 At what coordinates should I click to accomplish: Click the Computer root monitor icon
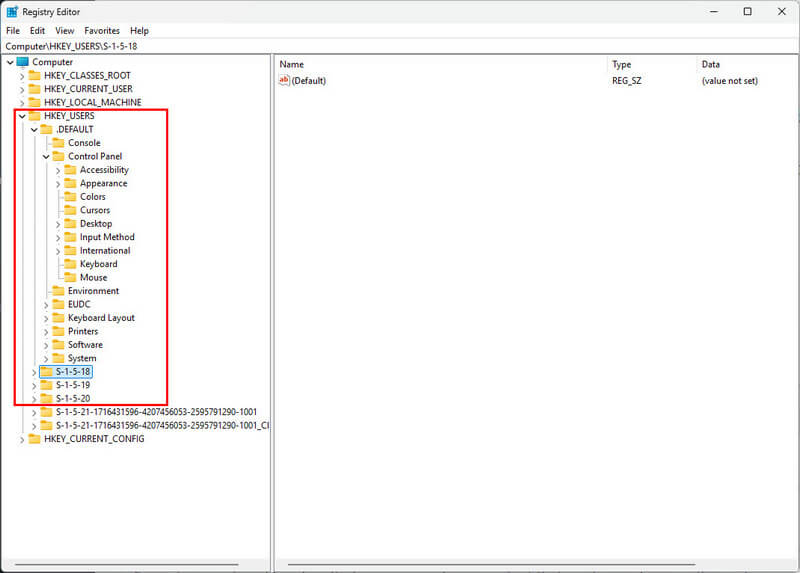tap(22, 62)
